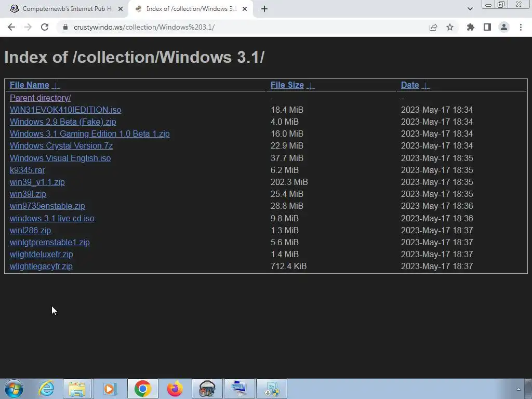
Task: Download Windows Crystal Version.7z
Action: click(61, 145)
